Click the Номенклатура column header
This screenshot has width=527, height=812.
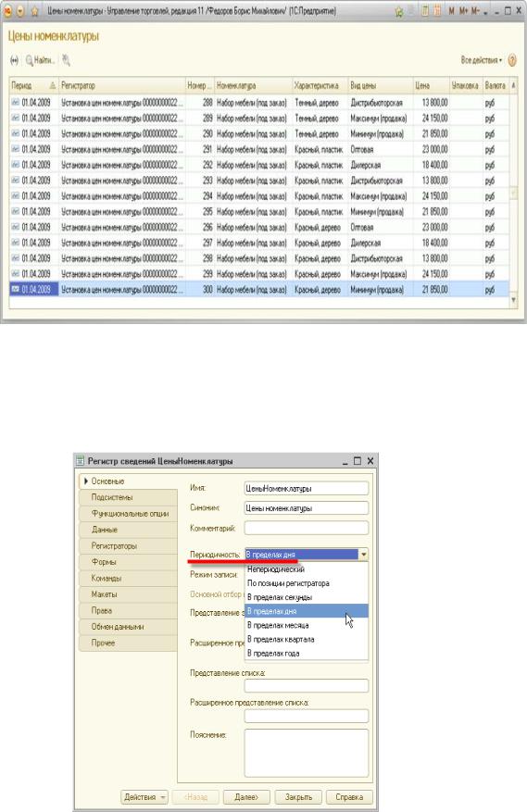(x=253, y=85)
